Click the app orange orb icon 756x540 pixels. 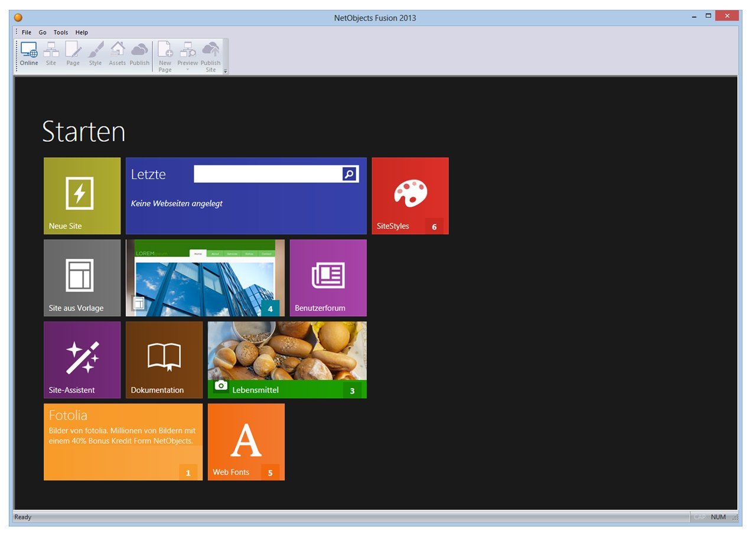coord(18,18)
